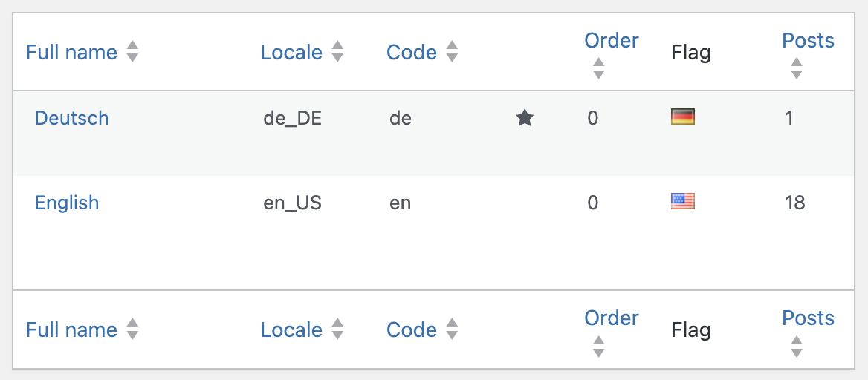Click the default language star icon
Image resolution: width=868 pixels, height=380 pixels.
pyautogui.click(x=525, y=117)
